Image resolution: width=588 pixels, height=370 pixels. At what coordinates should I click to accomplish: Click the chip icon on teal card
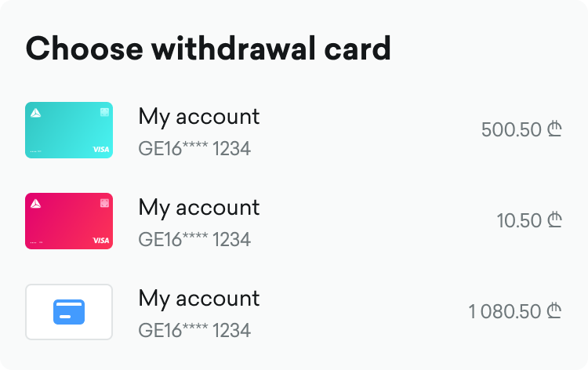104,113
